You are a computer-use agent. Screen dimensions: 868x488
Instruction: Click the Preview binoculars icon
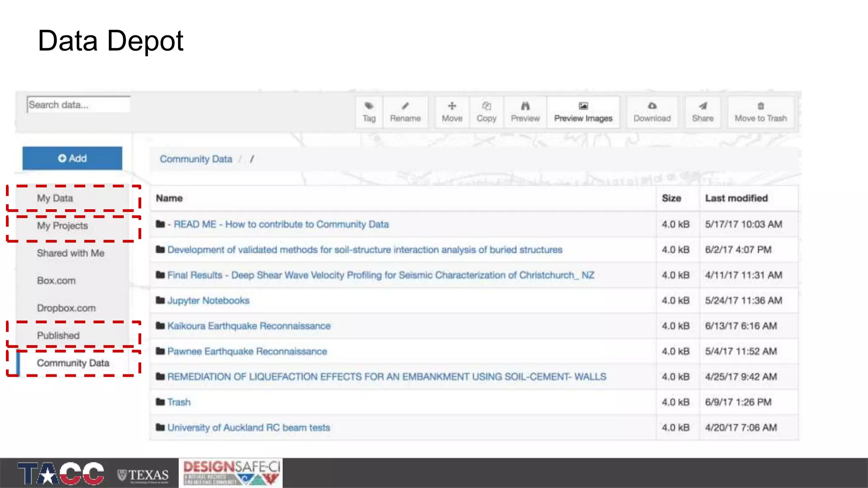pos(525,106)
